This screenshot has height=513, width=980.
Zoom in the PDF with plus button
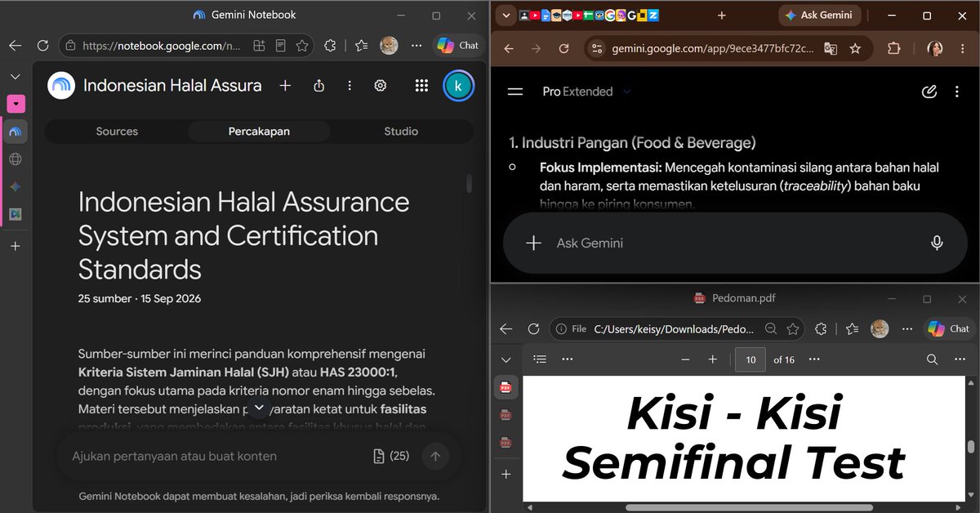pos(712,359)
